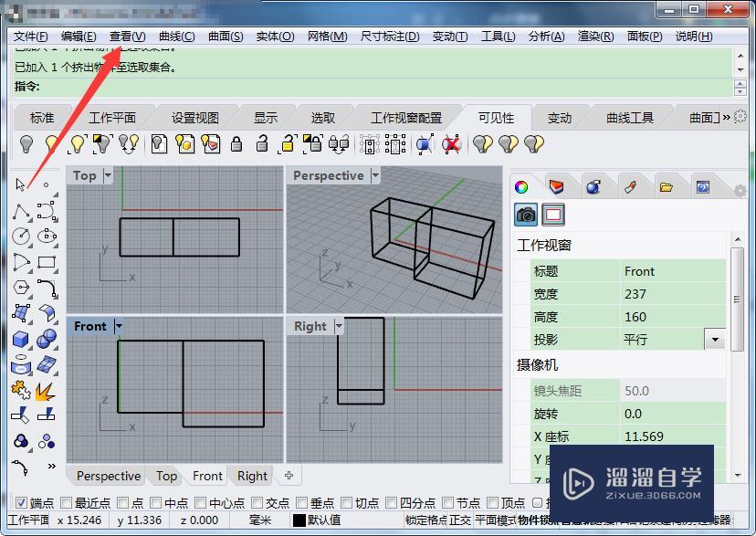756x536 pixels.
Task: Add a new viewport tab with plus button
Action: pos(289,476)
